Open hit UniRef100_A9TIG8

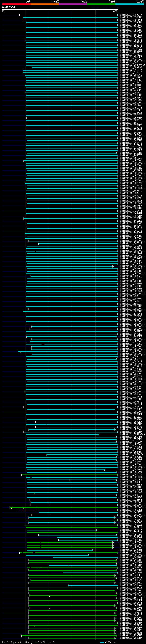tap(131, 20)
